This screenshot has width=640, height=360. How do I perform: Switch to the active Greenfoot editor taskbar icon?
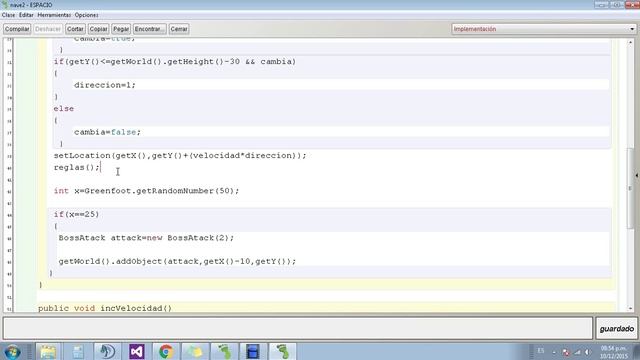pos(282,351)
